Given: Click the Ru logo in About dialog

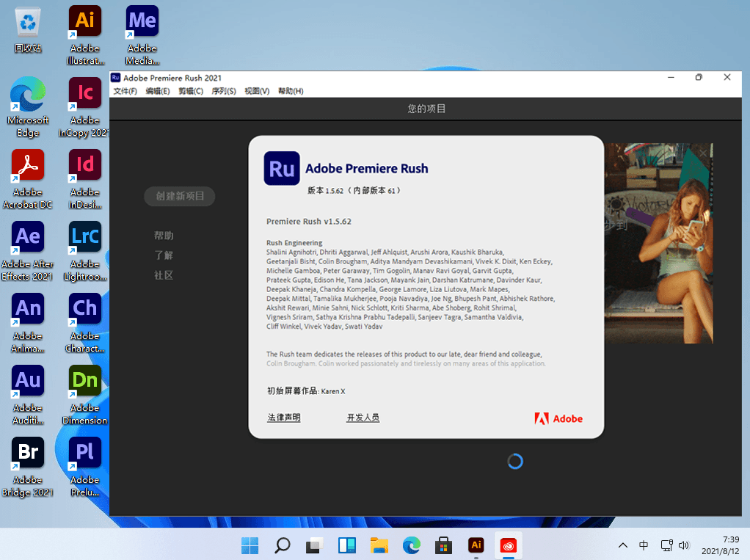Looking at the screenshot, I should [x=282, y=168].
